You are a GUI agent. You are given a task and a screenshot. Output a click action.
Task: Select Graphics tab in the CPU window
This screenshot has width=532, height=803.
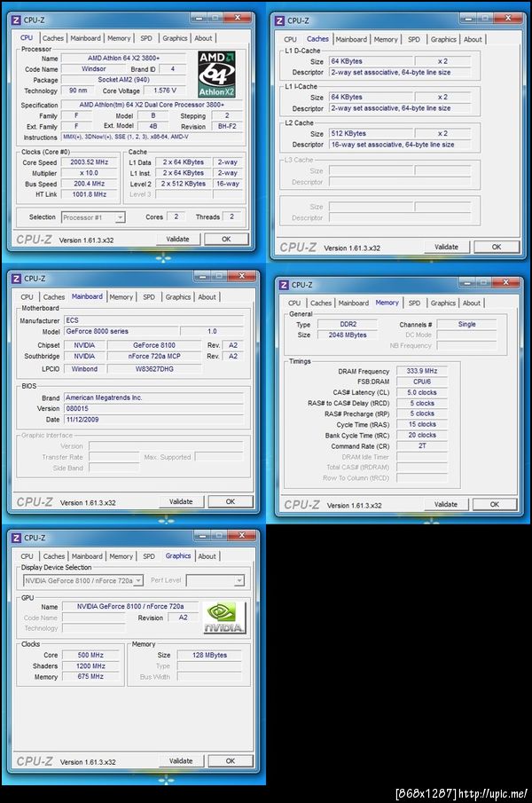175,38
